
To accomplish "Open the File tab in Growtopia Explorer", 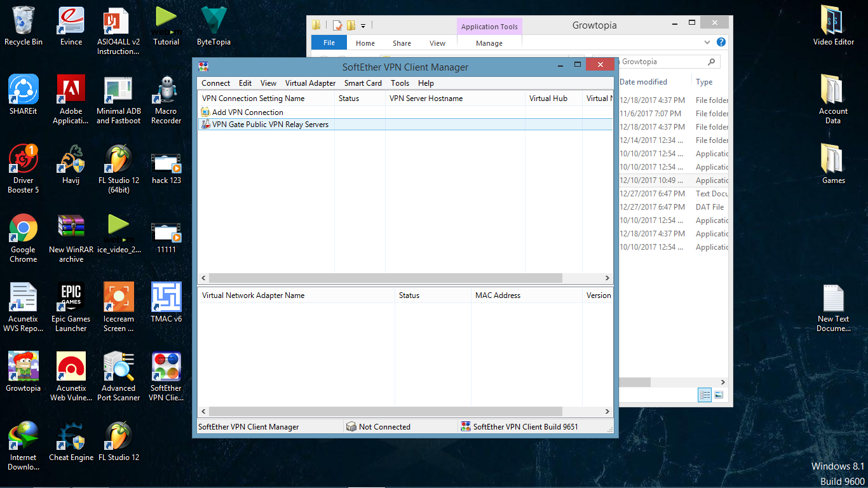I will [329, 43].
